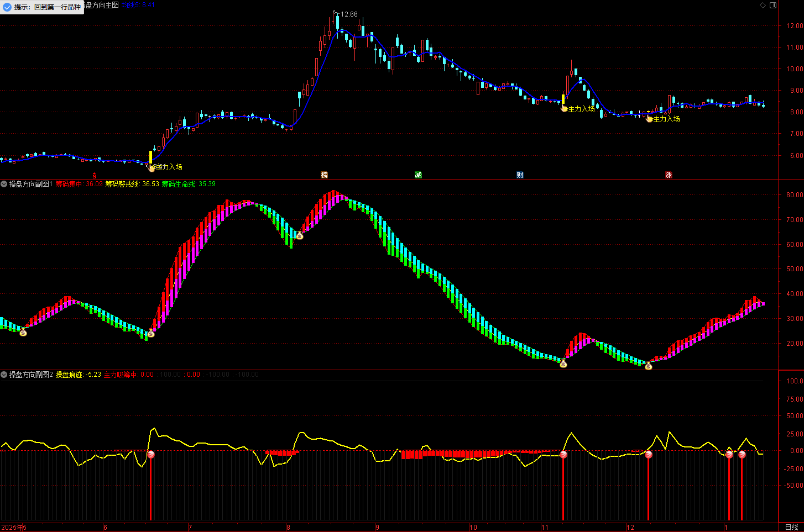Click the 筹码警戒线: 36.53 value
Viewport: 804px width, 532px height.
[x=132, y=184]
